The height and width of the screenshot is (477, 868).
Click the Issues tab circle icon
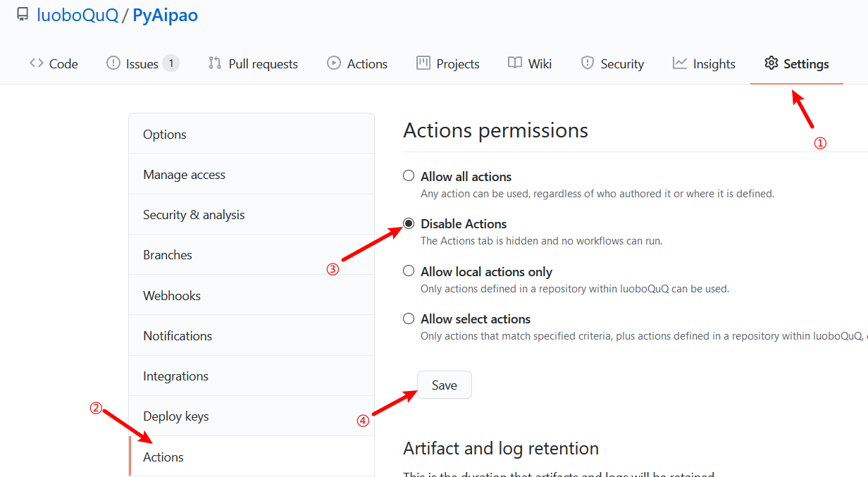113,63
